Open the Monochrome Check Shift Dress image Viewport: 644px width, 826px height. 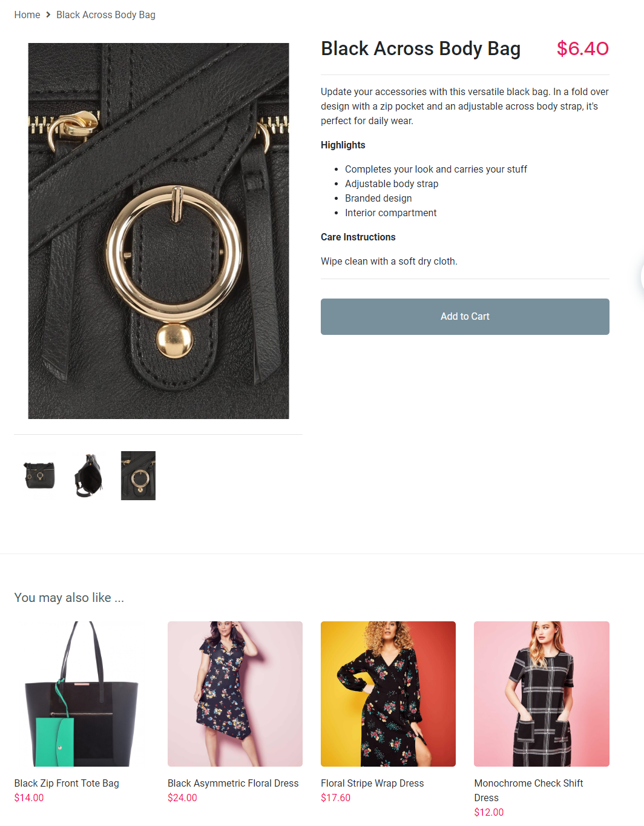542,694
